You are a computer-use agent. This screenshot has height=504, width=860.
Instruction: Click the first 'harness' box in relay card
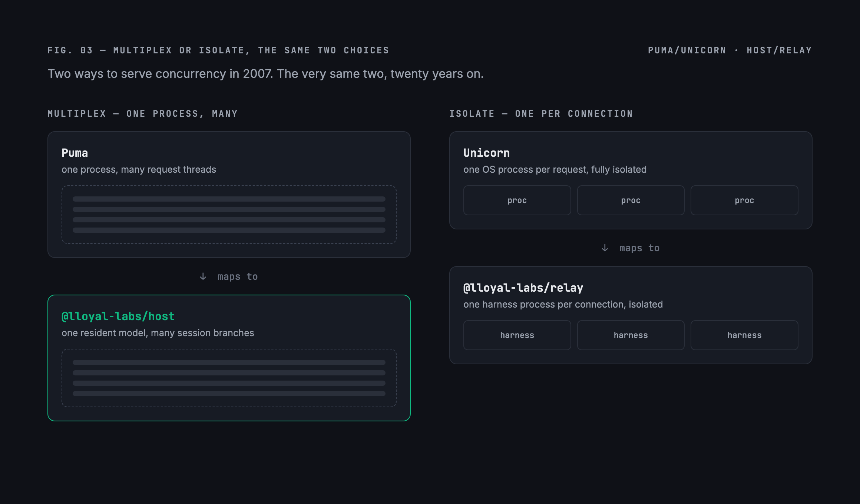click(x=517, y=335)
